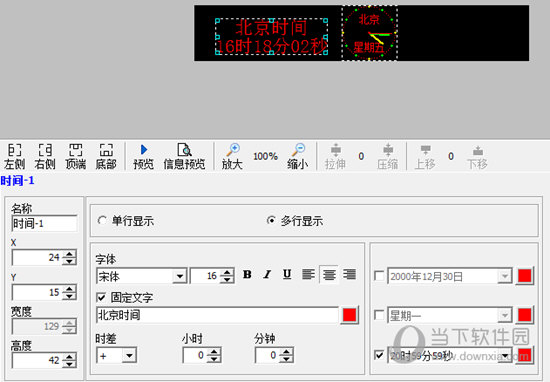Select single-line display (单行显示)
This screenshot has width=550, height=382.
[x=126, y=221]
